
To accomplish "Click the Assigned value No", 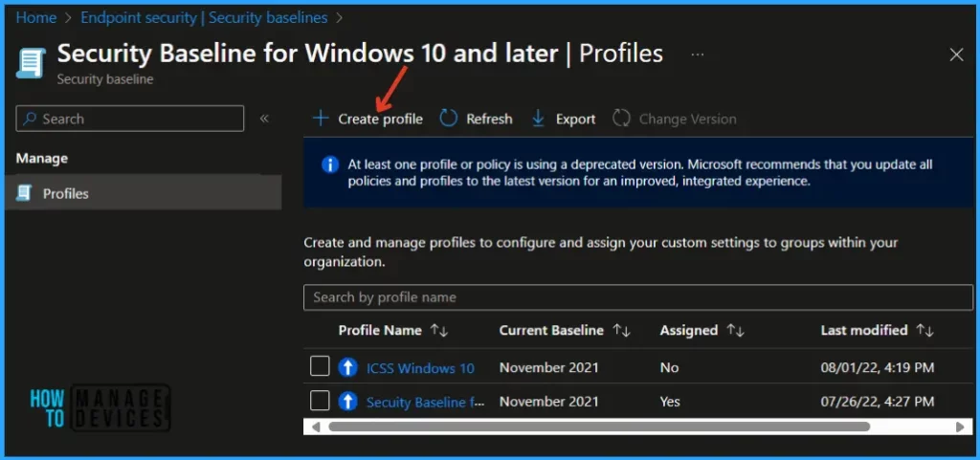I will pos(669,367).
